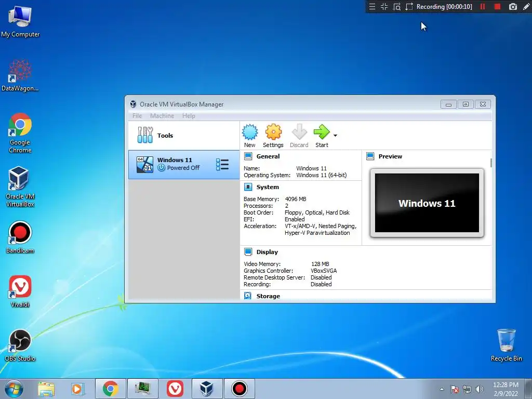Click the Vivaldi desktop shortcut
This screenshot has height=399, width=532.
[x=20, y=291]
